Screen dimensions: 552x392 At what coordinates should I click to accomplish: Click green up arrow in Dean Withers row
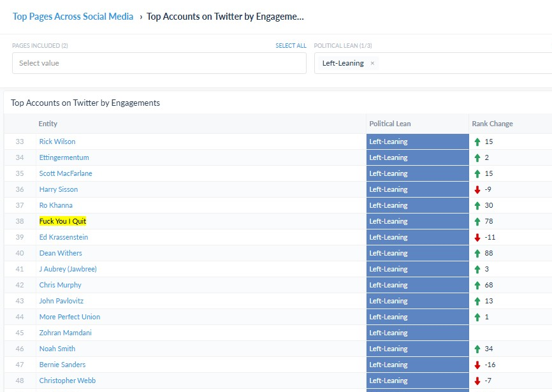click(477, 253)
